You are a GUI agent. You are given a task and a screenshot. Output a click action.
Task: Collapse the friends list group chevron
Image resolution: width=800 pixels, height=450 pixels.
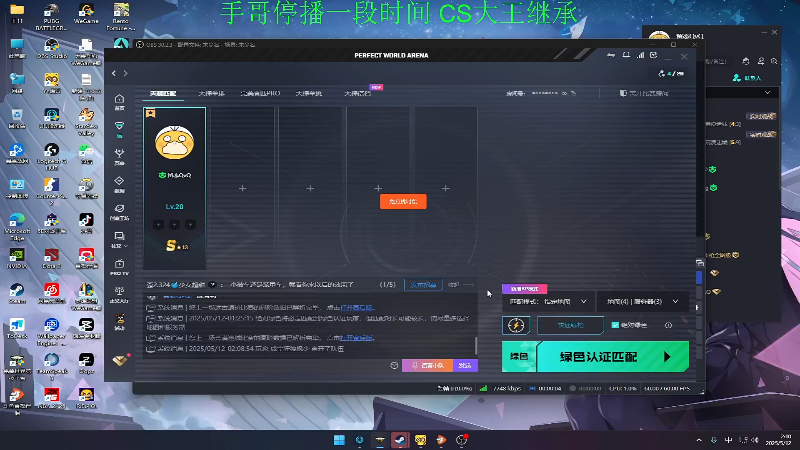pyautogui.click(x=767, y=93)
